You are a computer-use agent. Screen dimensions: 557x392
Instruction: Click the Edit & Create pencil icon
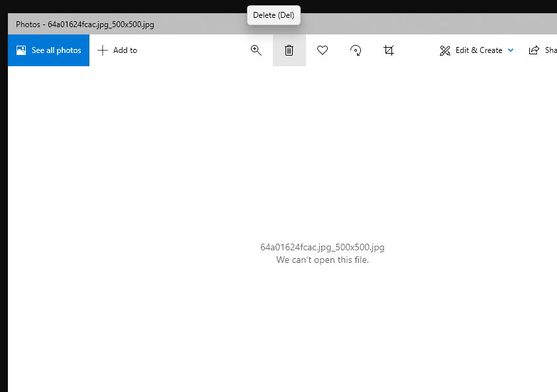point(444,50)
